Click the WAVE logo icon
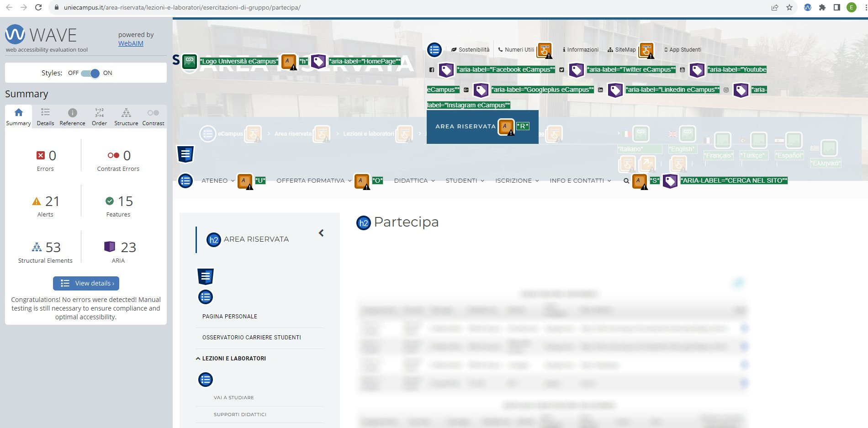This screenshot has width=868, height=428. pyautogui.click(x=15, y=34)
